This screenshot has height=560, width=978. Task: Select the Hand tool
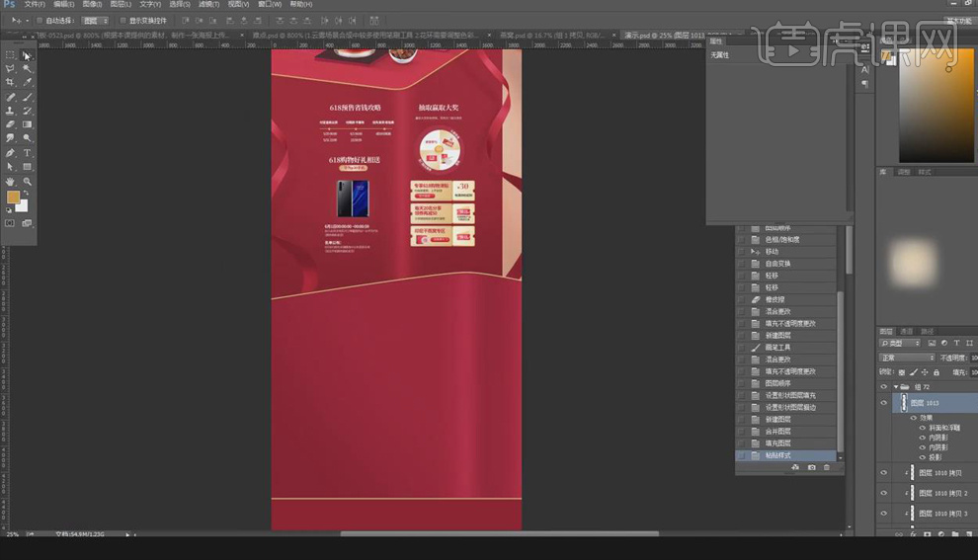click(10, 182)
